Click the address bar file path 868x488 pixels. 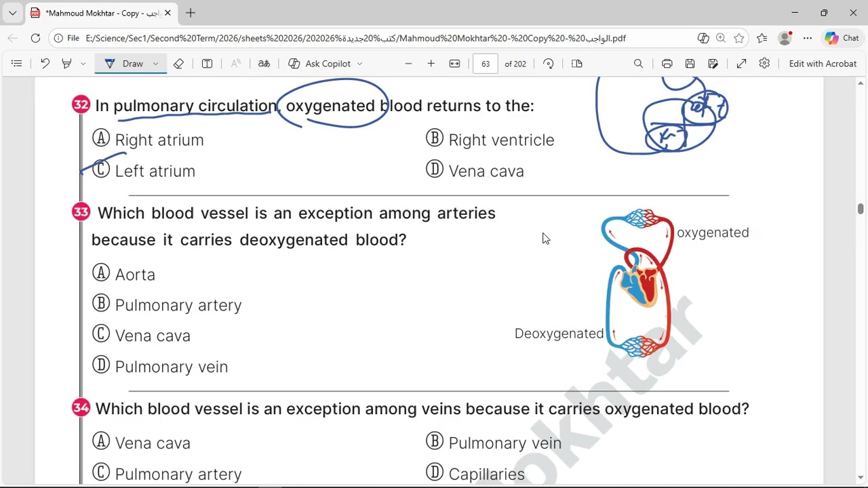[x=356, y=38]
